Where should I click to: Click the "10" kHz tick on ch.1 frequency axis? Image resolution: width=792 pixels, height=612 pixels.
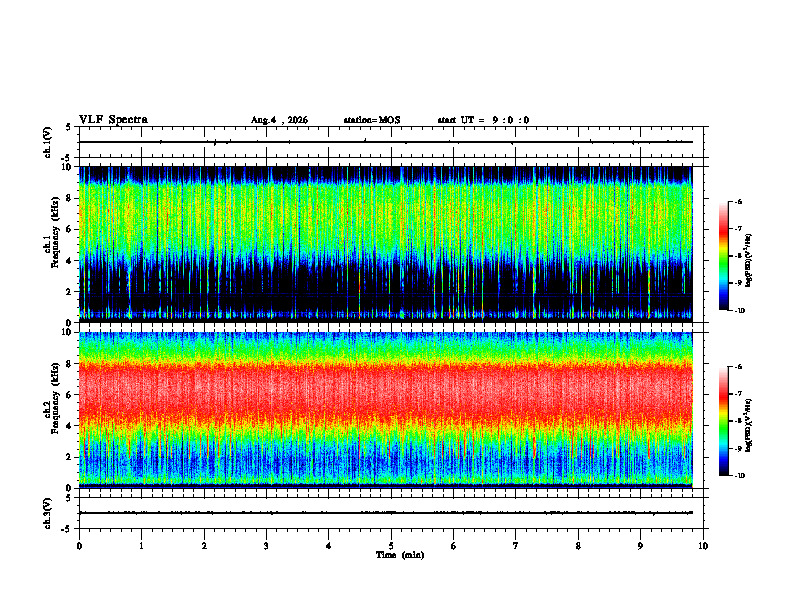[x=68, y=167]
